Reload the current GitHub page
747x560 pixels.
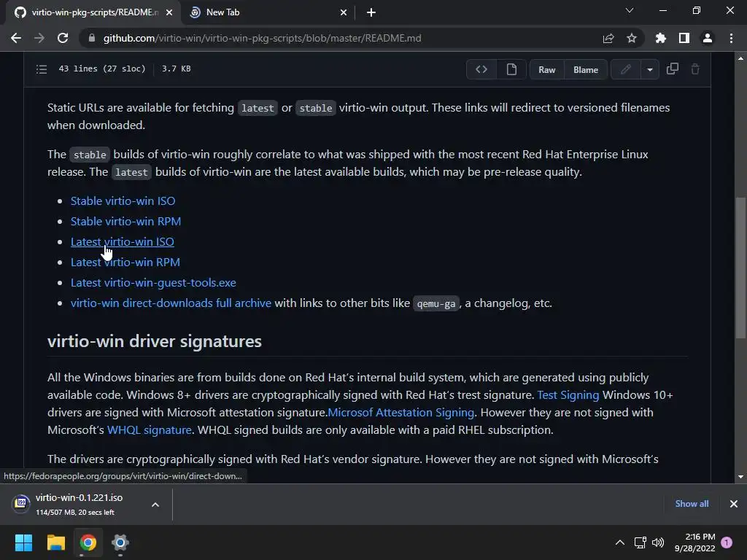tap(63, 38)
